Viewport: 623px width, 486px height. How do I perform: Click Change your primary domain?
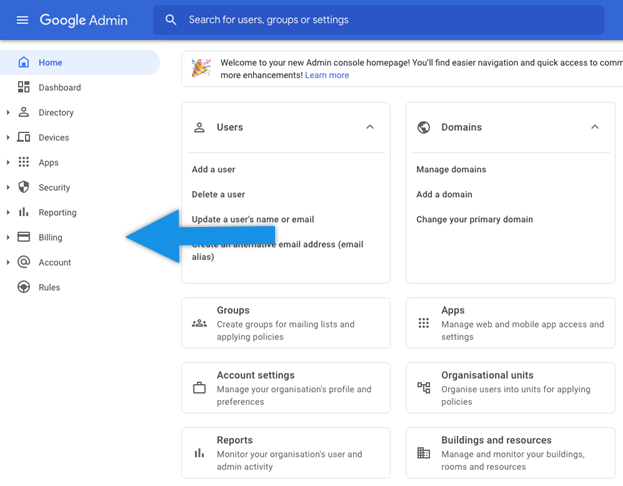474,219
